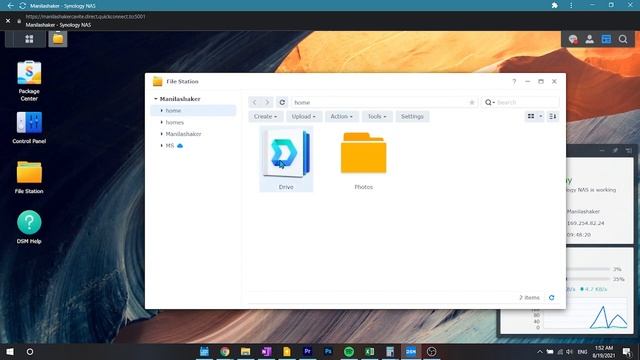Toggle the DSM widgets panel icon
The height and width of the screenshot is (360, 640).
(x=606, y=39)
